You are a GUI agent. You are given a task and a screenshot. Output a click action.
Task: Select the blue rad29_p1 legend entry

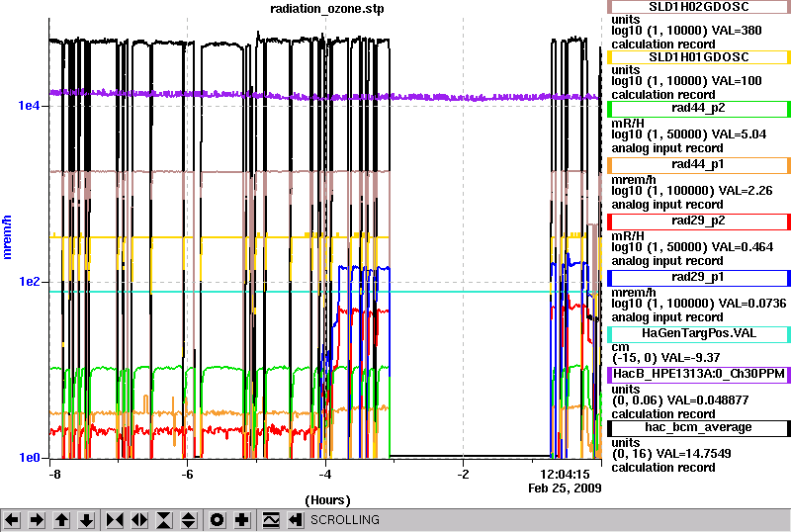click(699, 278)
